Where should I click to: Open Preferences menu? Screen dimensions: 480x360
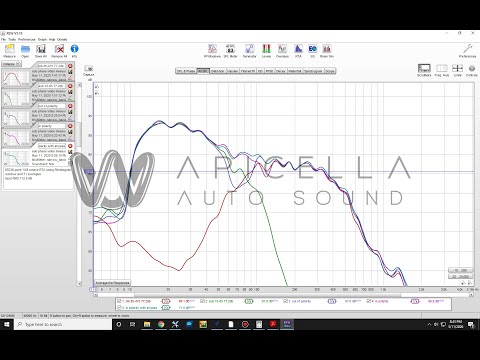[x=27, y=39]
